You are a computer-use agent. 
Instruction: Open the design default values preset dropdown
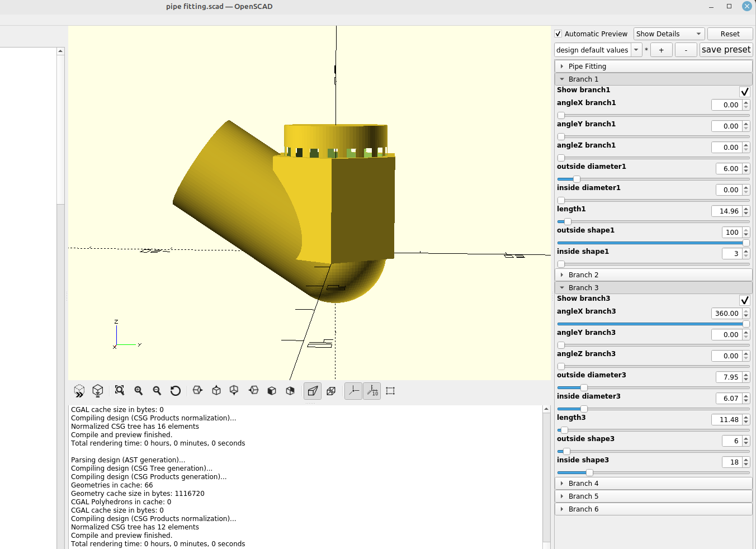click(x=636, y=49)
